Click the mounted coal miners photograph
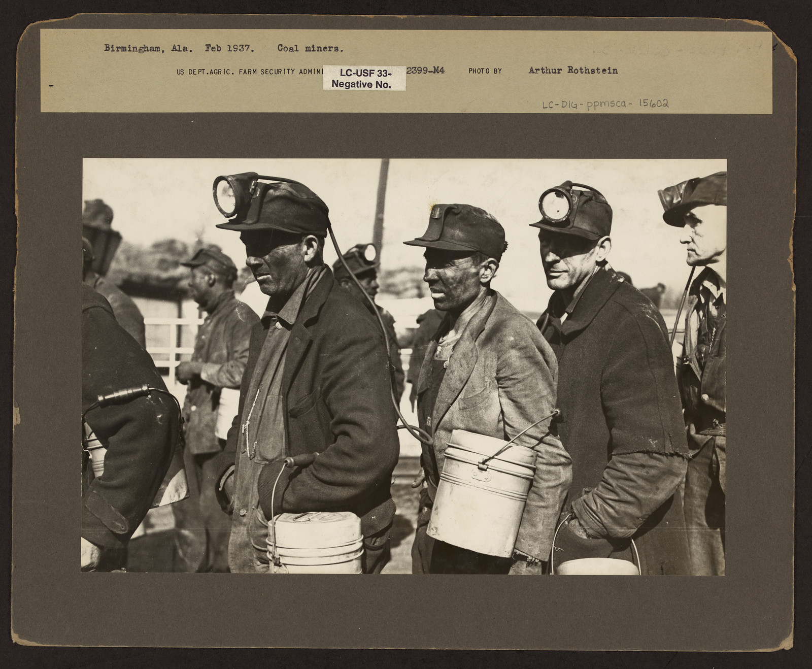Screen dimensions: 812x669 pos(404,366)
